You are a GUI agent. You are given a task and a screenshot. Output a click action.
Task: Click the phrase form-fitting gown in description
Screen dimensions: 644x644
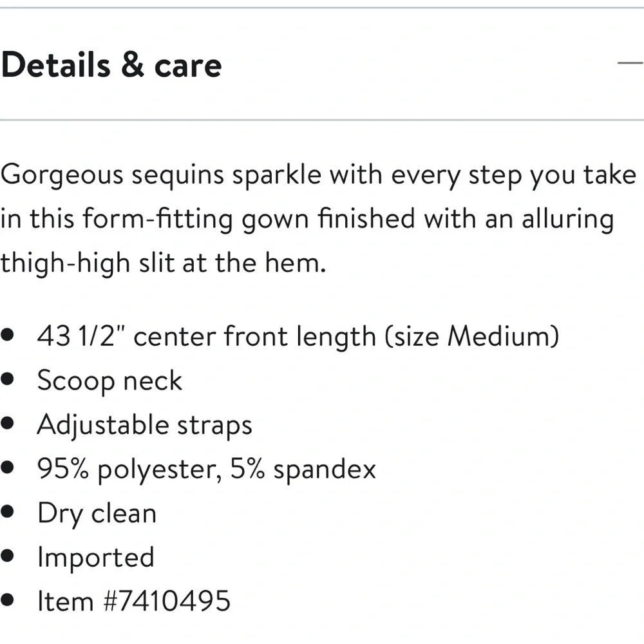(x=196, y=218)
